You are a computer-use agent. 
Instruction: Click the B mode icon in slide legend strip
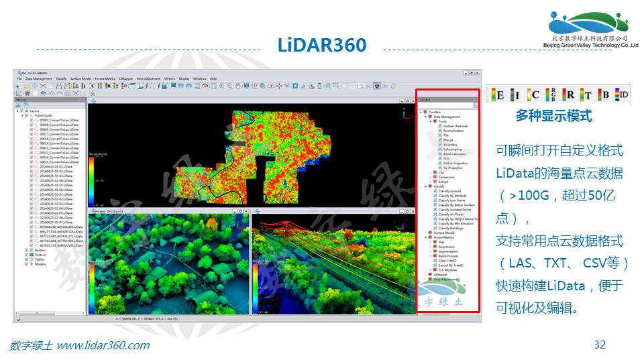coord(603,95)
